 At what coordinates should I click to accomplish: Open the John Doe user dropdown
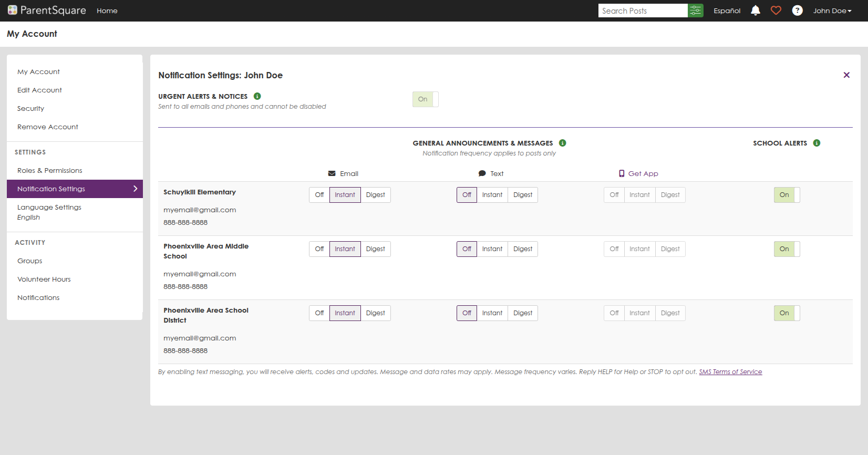tap(832, 11)
